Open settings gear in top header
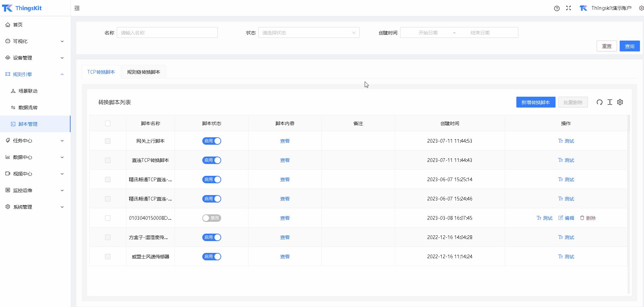Screen dimensions: 644x307 pyautogui.click(x=641, y=8)
